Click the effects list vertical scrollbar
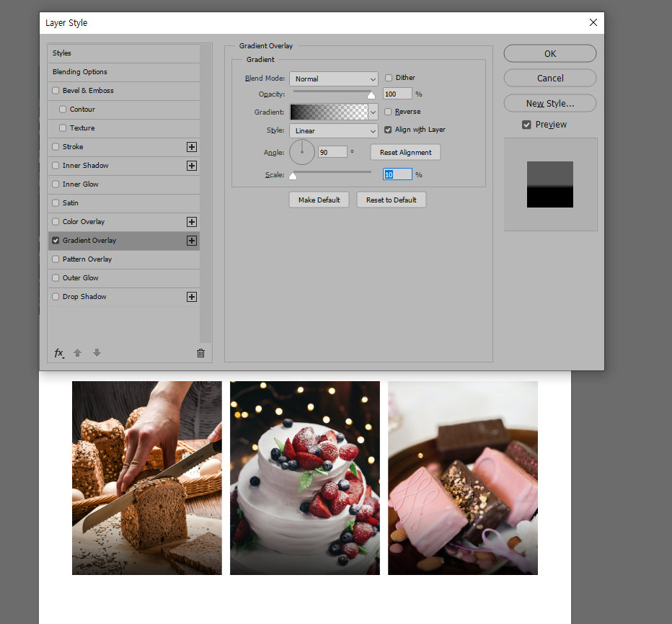Image resolution: width=672 pixels, height=624 pixels. coord(205,193)
